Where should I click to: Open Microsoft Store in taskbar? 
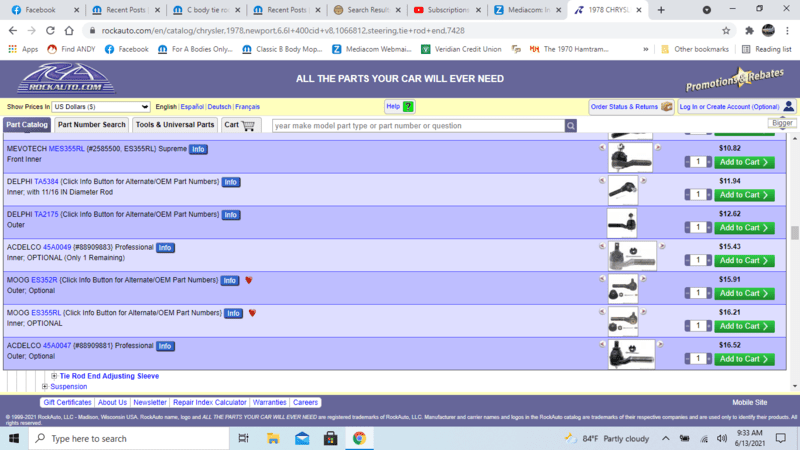(331, 438)
